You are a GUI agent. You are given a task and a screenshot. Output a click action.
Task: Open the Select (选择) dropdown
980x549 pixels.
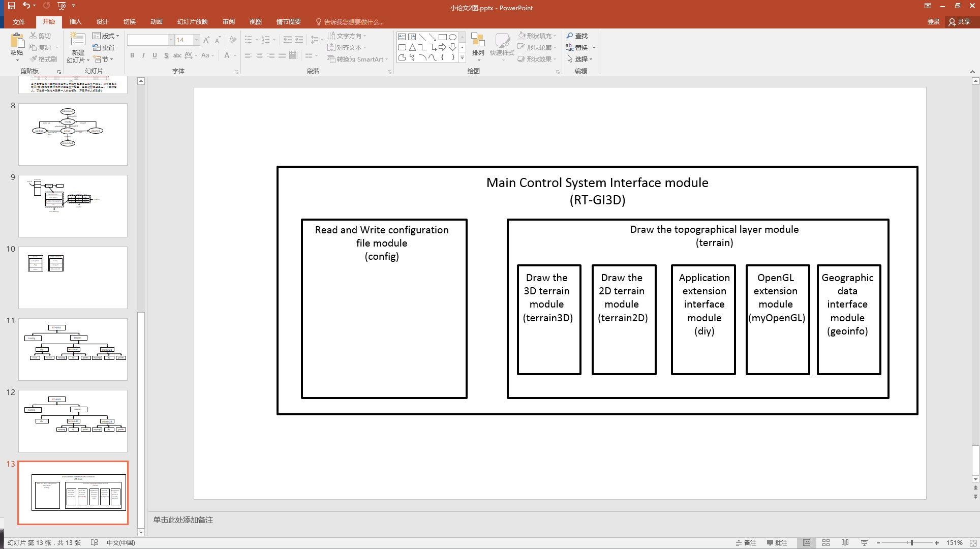(579, 59)
